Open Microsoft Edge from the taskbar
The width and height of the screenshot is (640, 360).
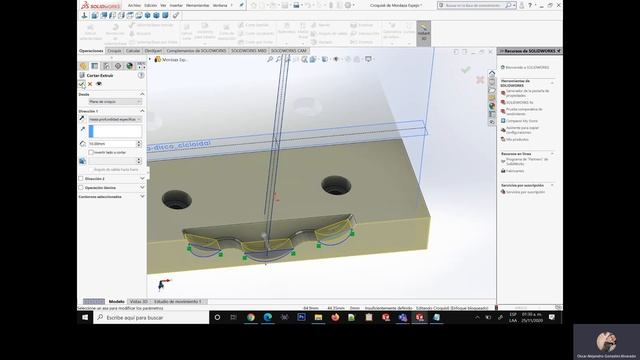pos(268,317)
